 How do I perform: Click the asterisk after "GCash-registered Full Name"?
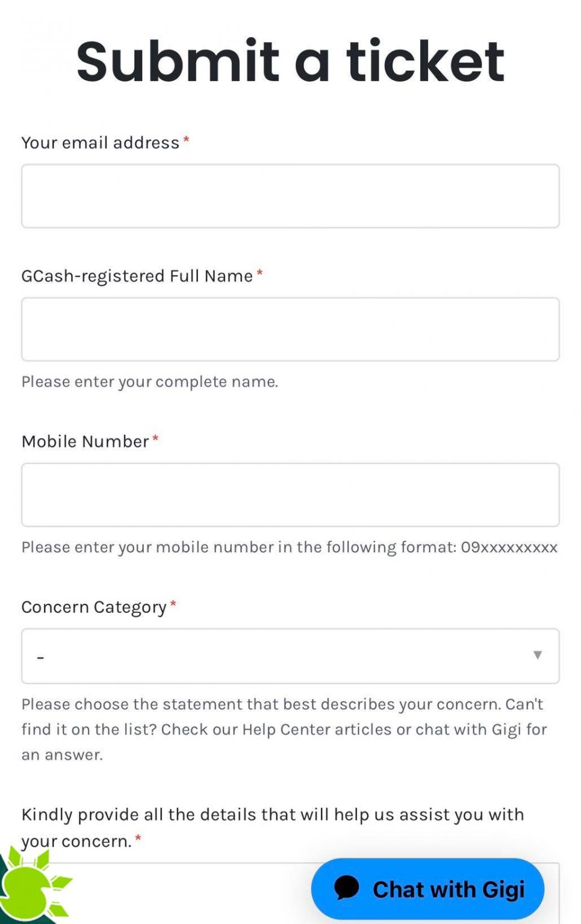(259, 273)
